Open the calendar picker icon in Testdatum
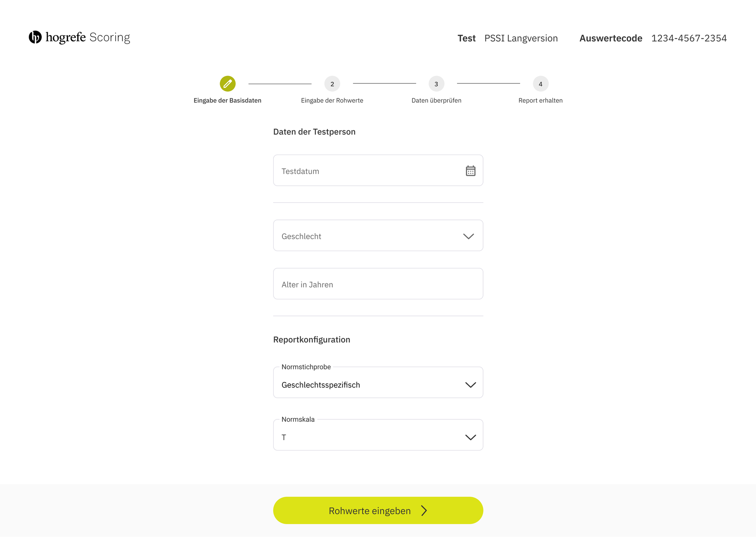 (x=471, y=171)
